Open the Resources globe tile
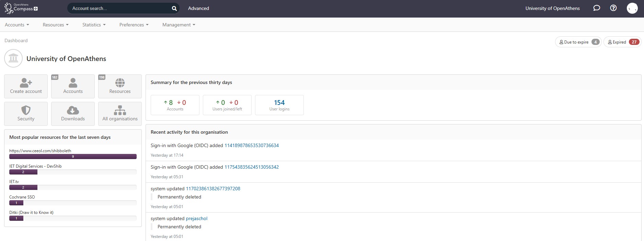The height and width of the screenshot is (241, 644). pos(120,86)
